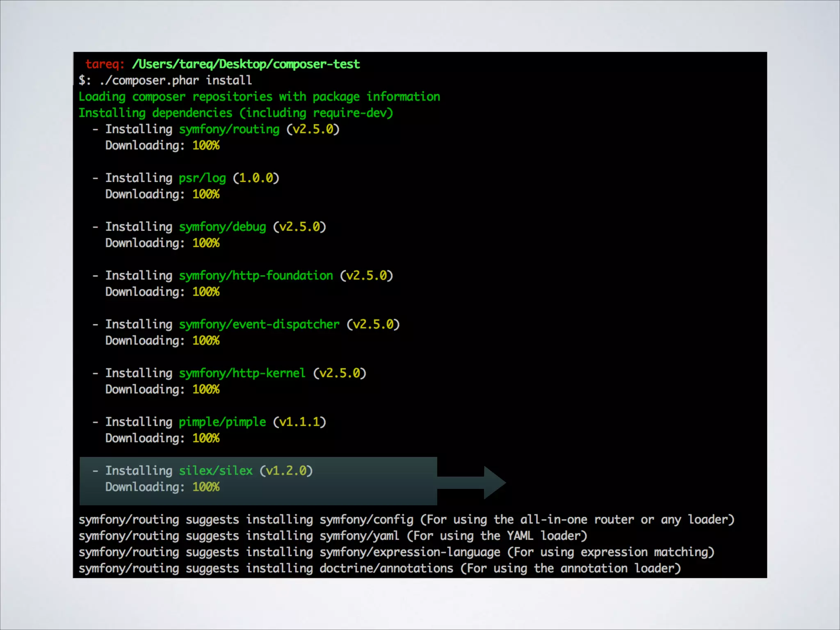This screenshot has height=630, width=840.
Task: Click the psr/log package name
Action: click(202, 178)
